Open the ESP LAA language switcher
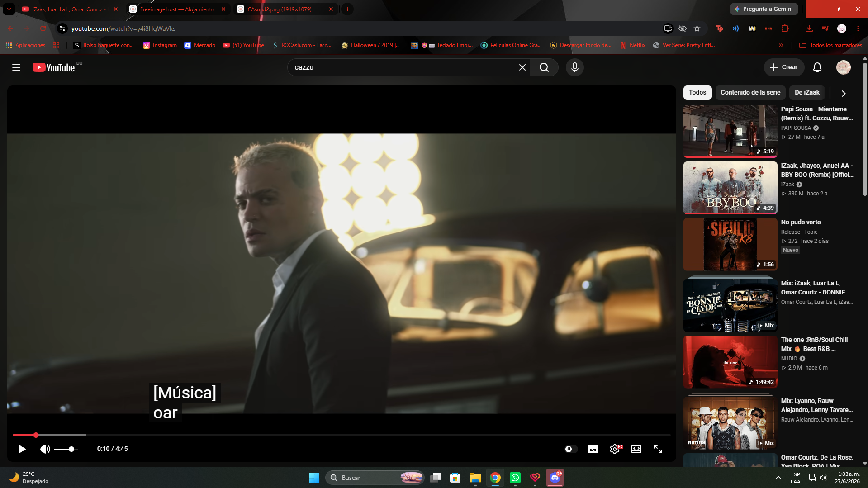The height and width of the screenshot is (488, 868). [795, 478]
